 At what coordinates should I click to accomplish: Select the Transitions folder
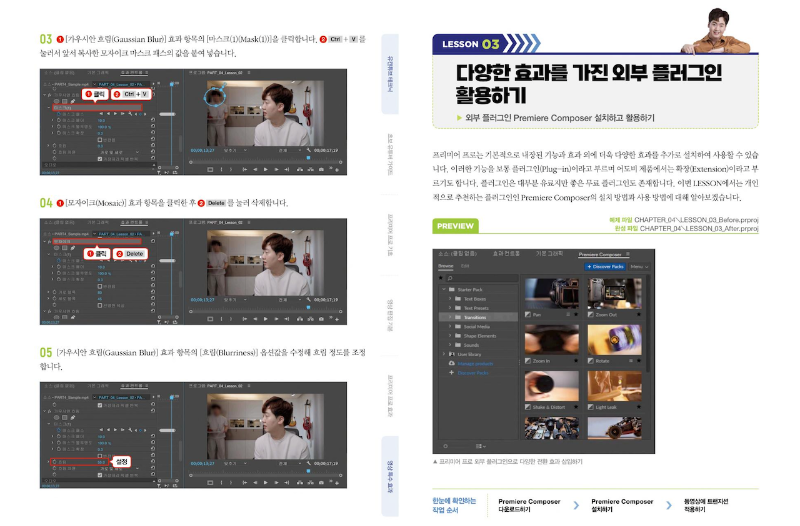[x=479, y=317]
